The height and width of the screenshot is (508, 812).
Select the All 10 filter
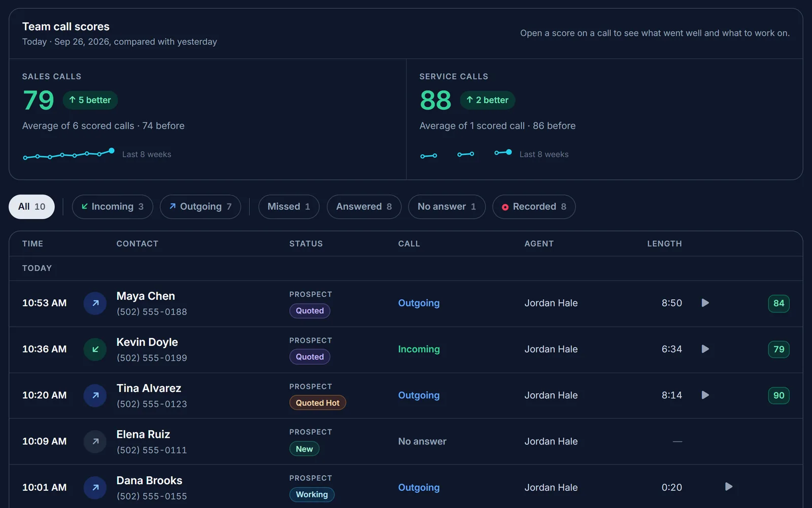coord(31,207)
